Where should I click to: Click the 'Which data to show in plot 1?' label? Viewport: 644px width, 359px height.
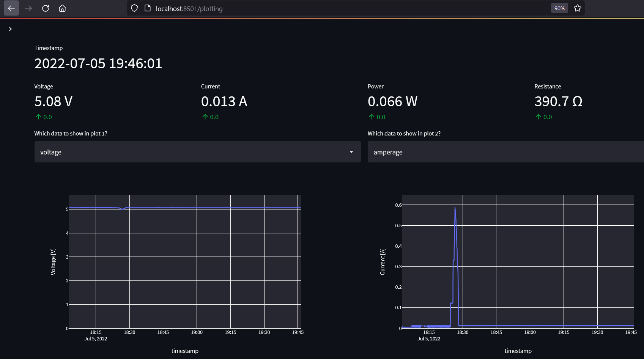[x=71, y=134]
